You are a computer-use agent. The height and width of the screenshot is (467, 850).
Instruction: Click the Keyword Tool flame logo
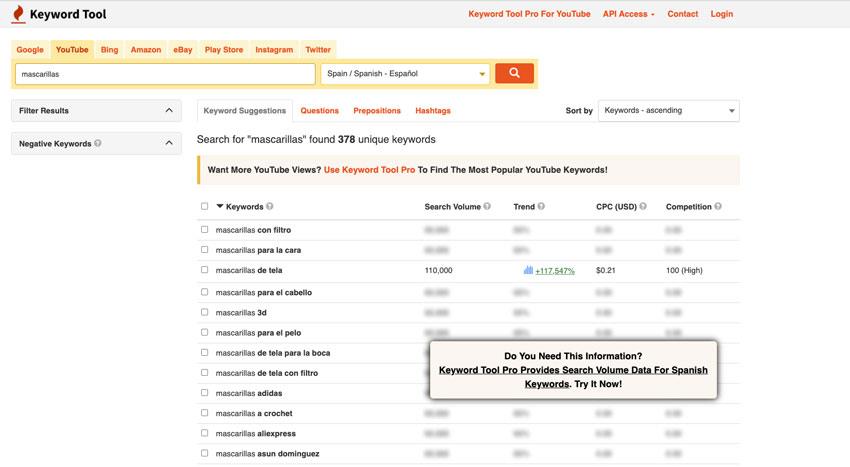click(18, 14)
